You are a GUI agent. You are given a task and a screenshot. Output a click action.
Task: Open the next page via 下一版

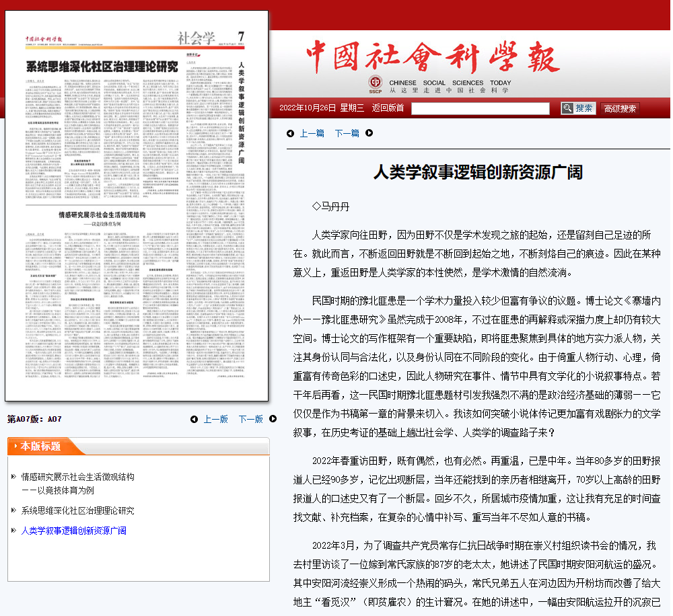point(250,419)
